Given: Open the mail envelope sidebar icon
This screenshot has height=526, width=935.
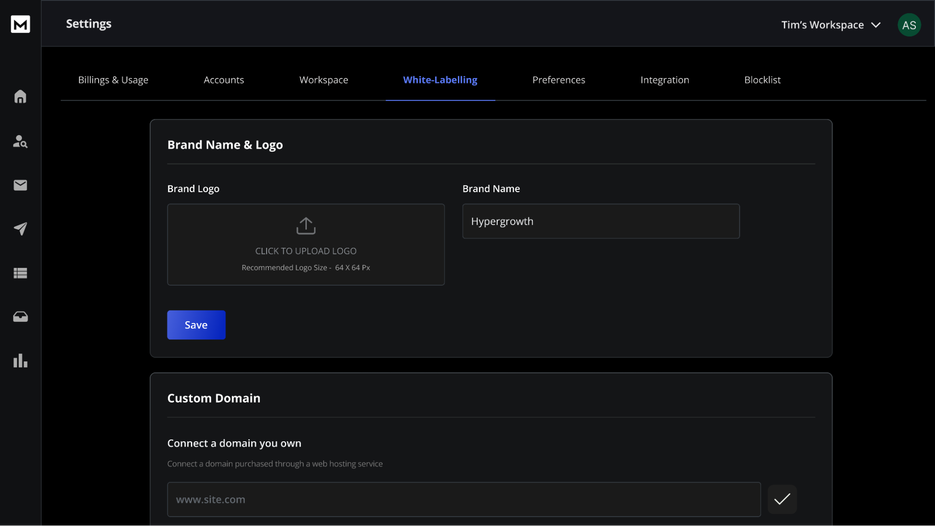Looking at the screenshot, I should [x=20, y=185].
